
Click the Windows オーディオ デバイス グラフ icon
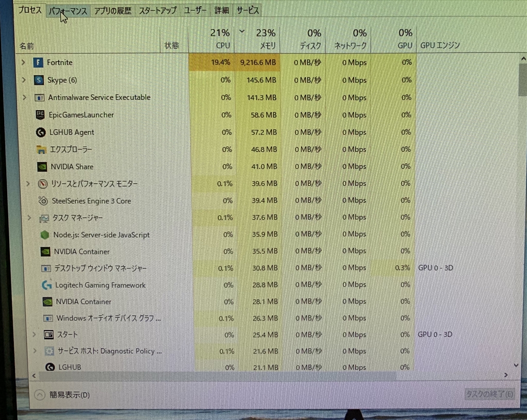(x=48, y=318)
